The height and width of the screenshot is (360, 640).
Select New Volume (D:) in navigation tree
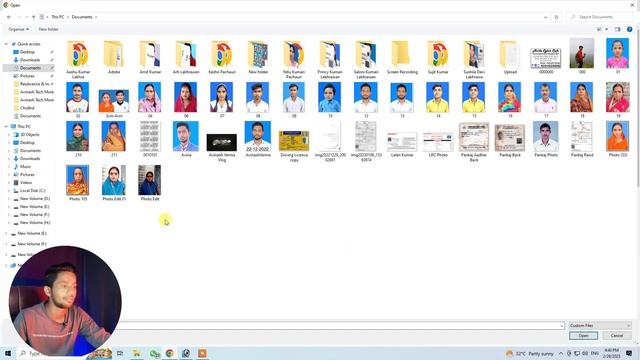click(35, 199)
